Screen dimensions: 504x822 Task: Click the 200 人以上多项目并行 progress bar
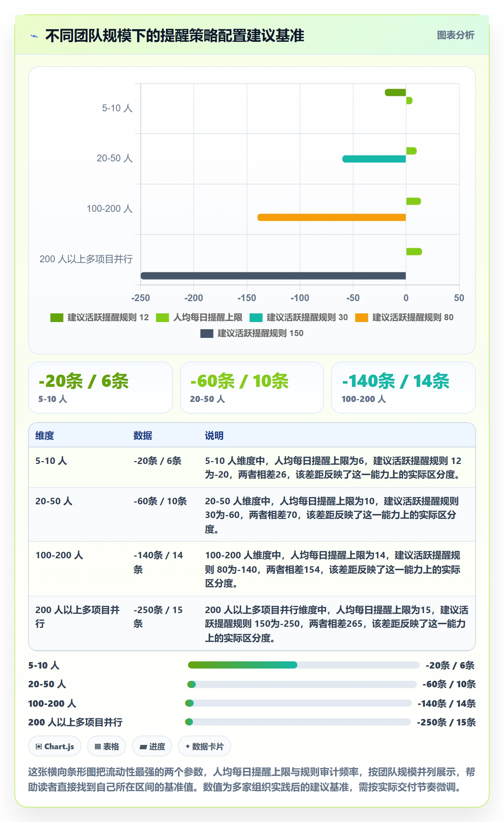coord(298,722)
